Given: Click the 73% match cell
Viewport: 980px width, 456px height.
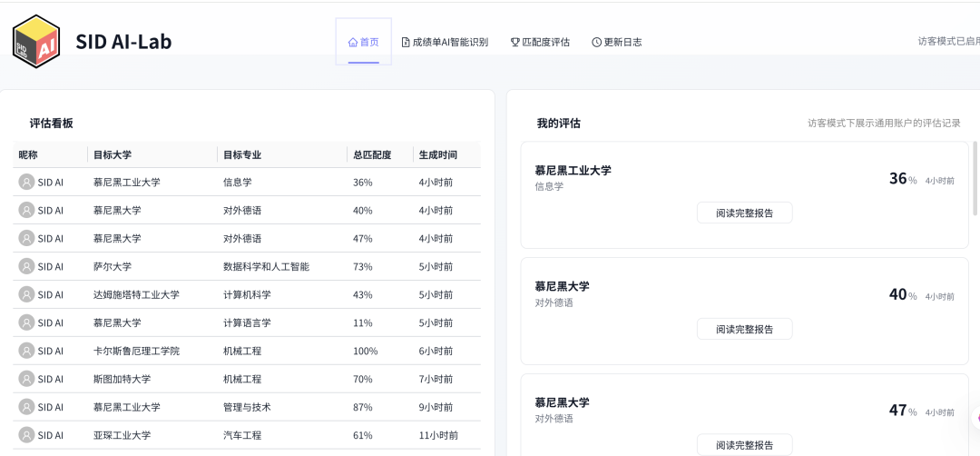Looking at the screenshot, I should pyautogui.click(x=362, y=266).
